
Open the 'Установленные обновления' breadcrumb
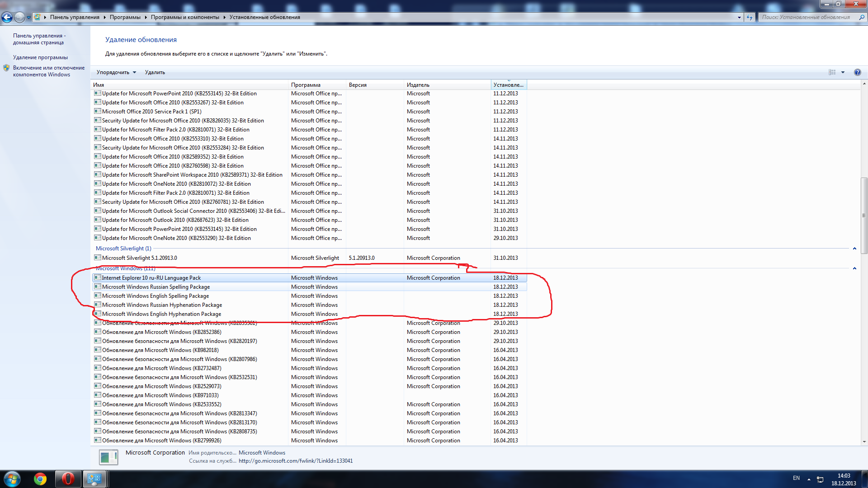point(264,17)
